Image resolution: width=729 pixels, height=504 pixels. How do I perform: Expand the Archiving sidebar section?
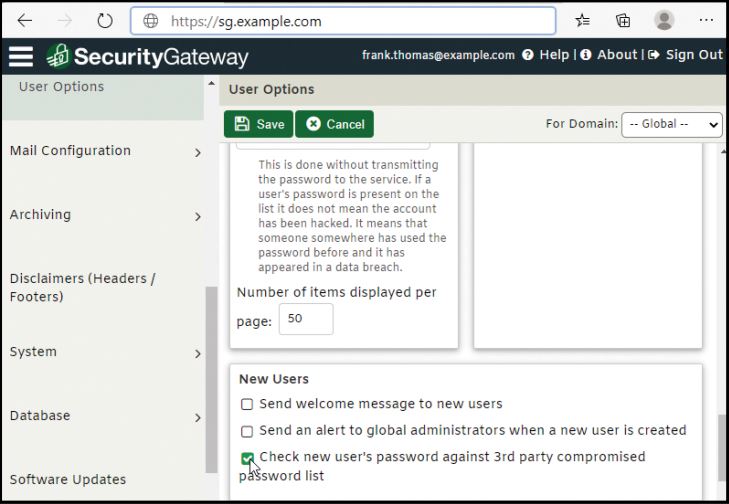[106, 215]
